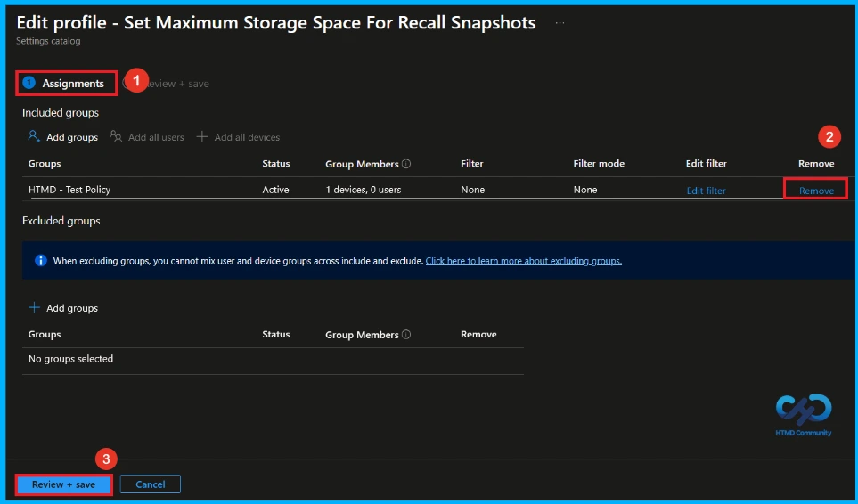The height and width of the screenshot is (504, 858).
Task: Click the info icon in the excluding groups banner
Action: click(x=40, y=261)
